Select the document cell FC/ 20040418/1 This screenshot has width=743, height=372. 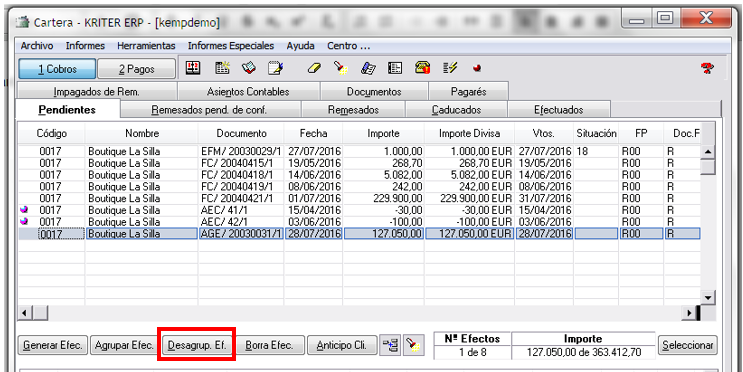click(x=241, y=175)
